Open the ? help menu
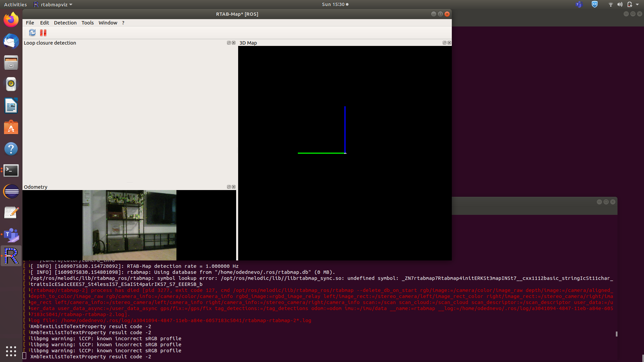The width and height of the screenshot is (644, 362). (123, 23)
